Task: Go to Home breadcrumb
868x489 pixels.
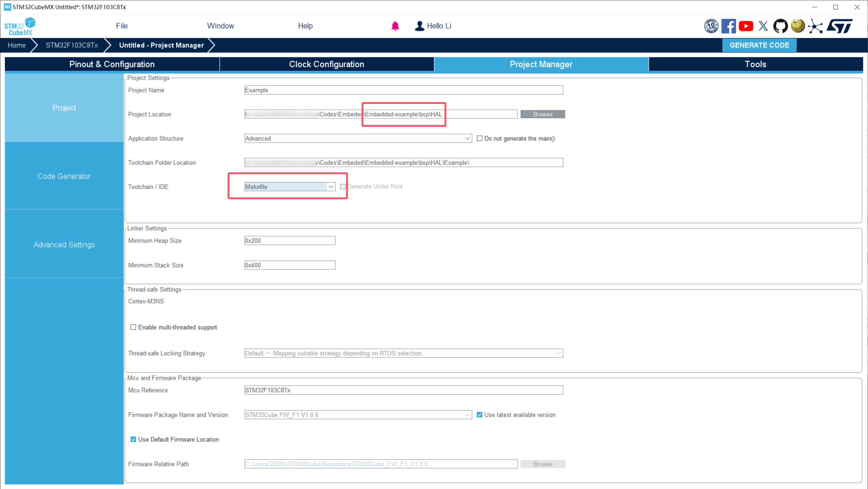Action: 16,45
